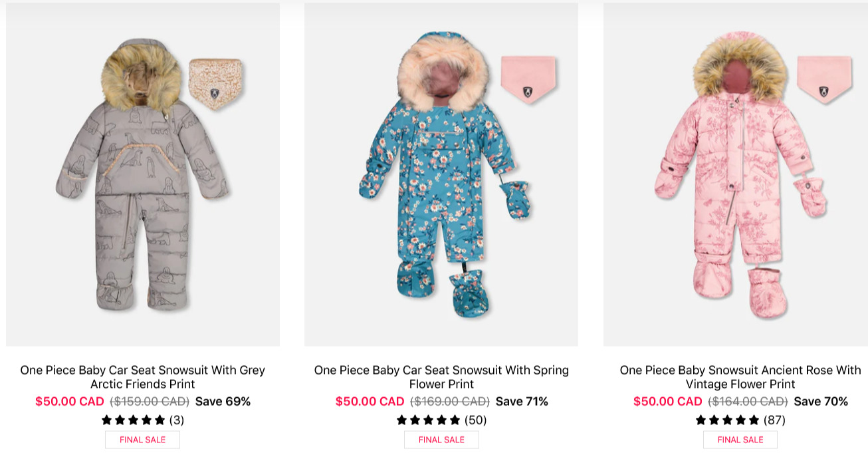Click FINAL SALE badge under blue snowsuit

441,440
